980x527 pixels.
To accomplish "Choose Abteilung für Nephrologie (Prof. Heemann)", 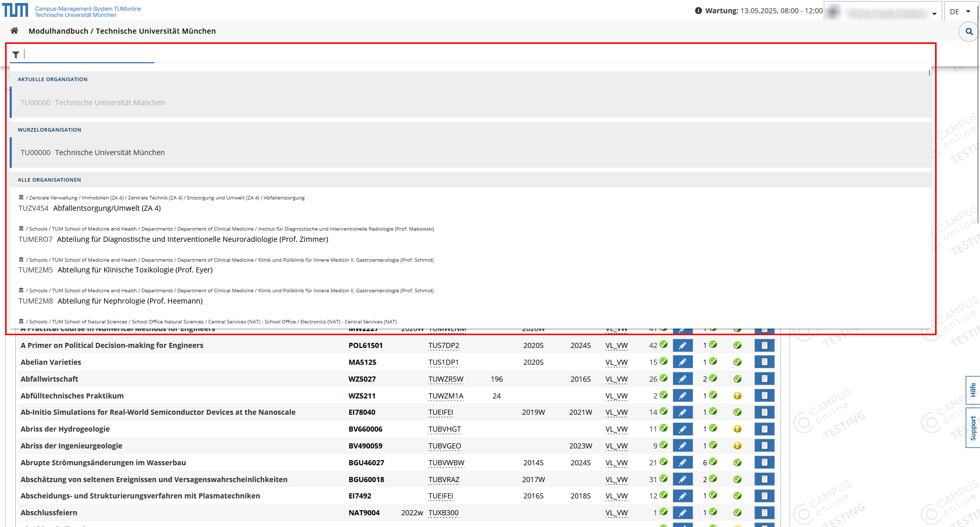I will pyautogui.click(x=130, y=301).
